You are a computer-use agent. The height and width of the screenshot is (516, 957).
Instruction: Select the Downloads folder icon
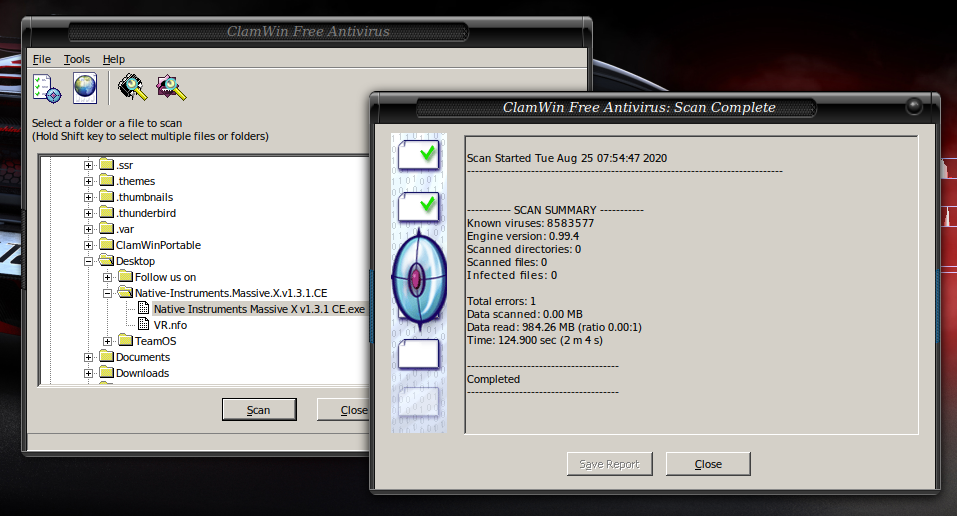point(107,372)
